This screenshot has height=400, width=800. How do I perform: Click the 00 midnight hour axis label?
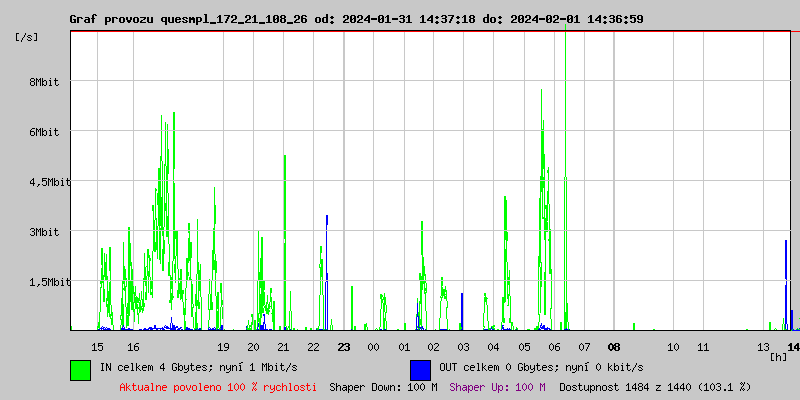pos(373,347)
